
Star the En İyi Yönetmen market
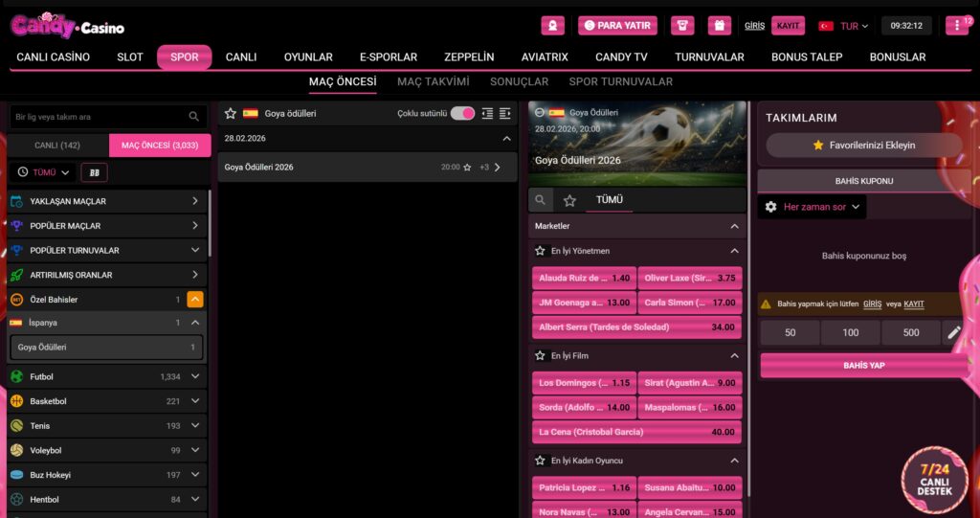(540, 251)
